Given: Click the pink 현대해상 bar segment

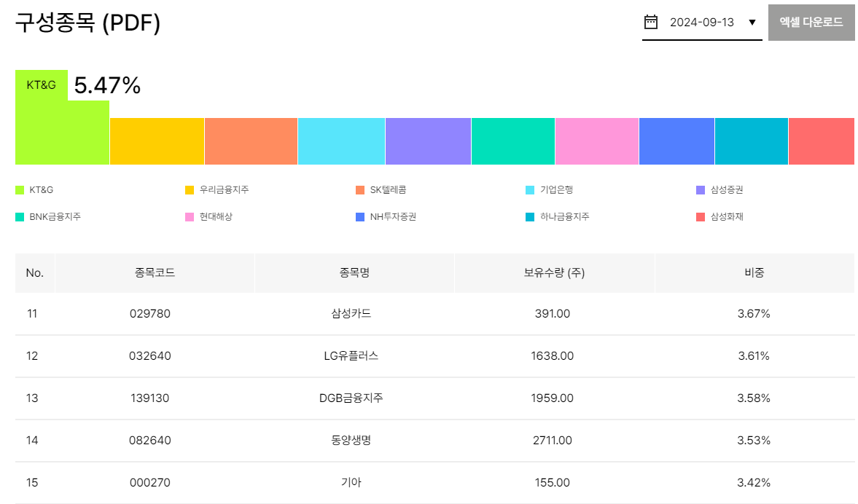Looking at the screenshot, I should tap(597, 141).
